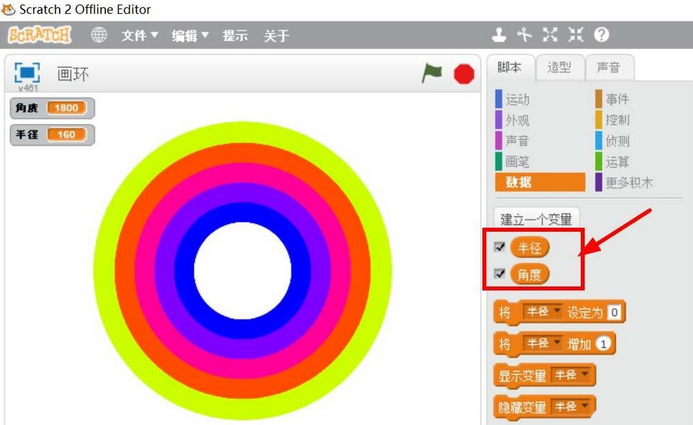Image resolution: width=693 pixels, height=425 pixels.
Task: Select the 画笔 block category
Action: click(x=517, y=161)
